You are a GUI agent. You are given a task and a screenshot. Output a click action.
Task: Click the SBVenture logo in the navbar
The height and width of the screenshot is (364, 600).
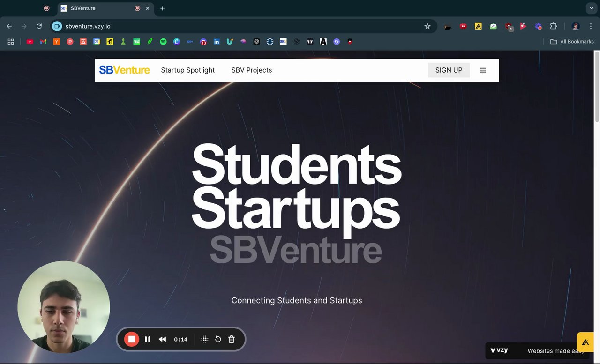point(124,70)
